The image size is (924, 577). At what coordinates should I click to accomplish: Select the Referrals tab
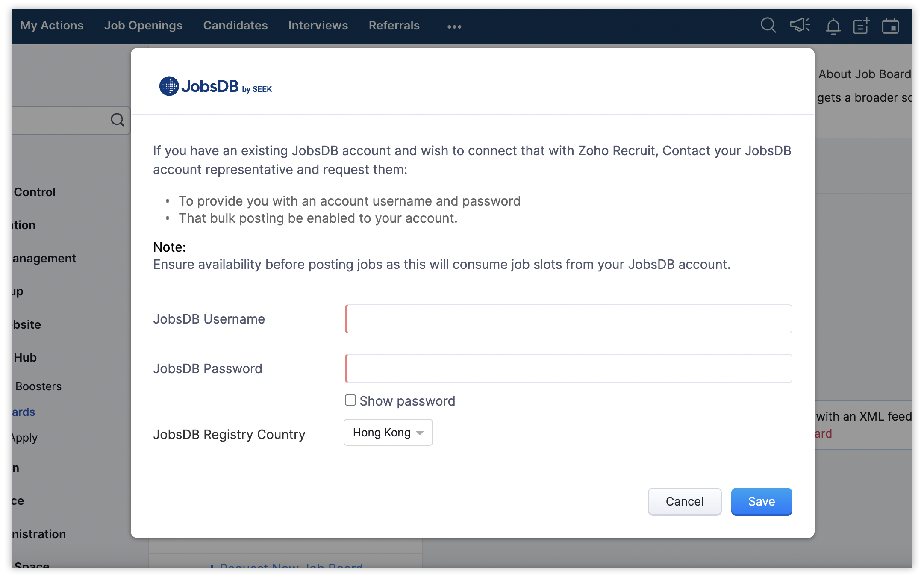[x=394, y=26]
